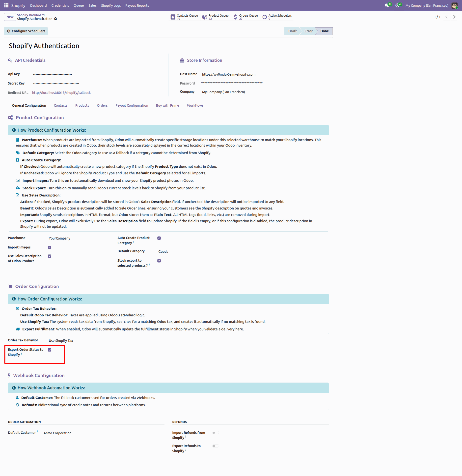Image resolution: width=462 pixels, height=476 pixels.
Task: Enable Export Refunds to Shopify toggle
Action: (215, 446)
